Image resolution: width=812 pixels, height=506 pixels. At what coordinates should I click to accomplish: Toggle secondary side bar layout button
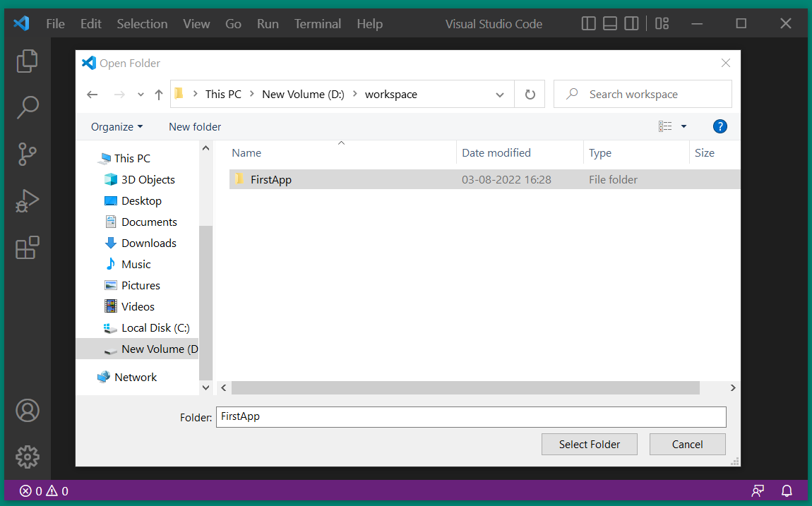tap(632, 23)
